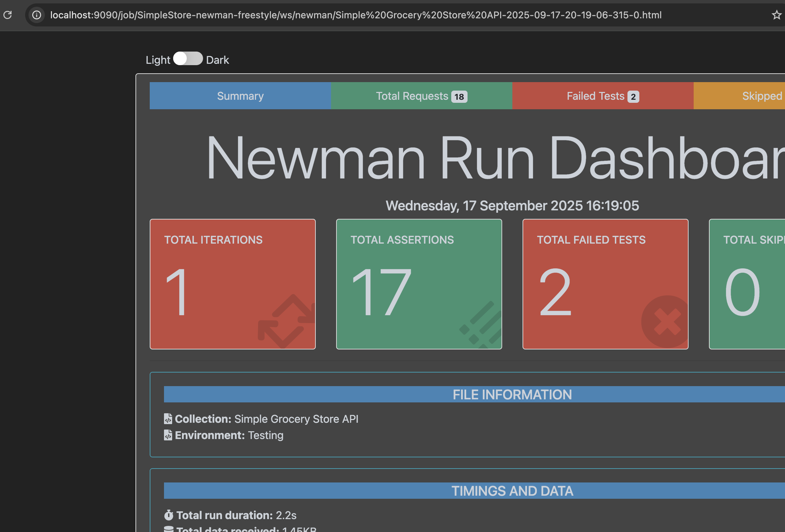Click the 'Testing' environment value
785x532 pixels.
tap(266, 435)
